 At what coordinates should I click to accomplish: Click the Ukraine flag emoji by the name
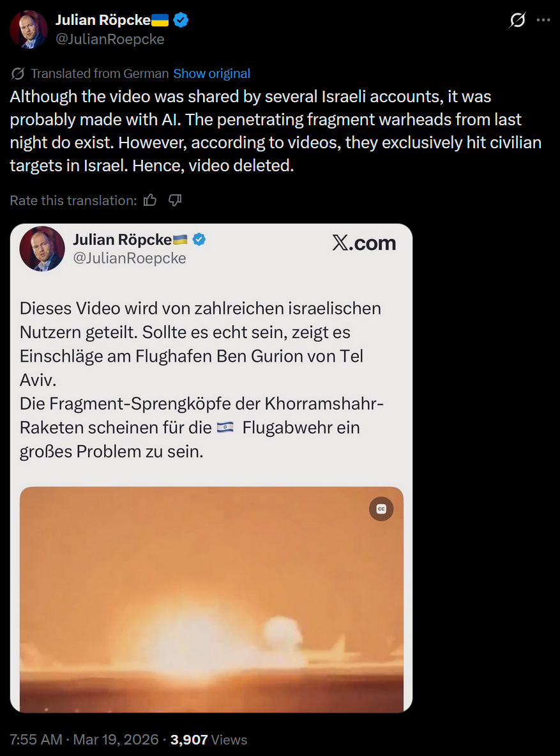pyautogui.click(x=160, y=20)
